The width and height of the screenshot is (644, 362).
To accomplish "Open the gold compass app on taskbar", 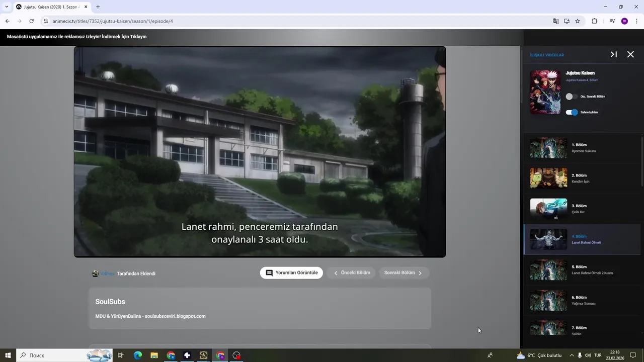I will click(203, 355).
